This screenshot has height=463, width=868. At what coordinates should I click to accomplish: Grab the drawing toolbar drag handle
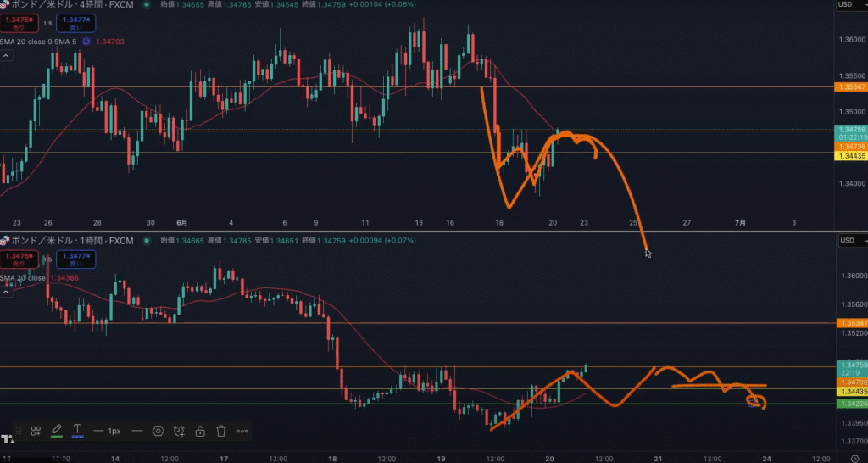coord(19,431)
